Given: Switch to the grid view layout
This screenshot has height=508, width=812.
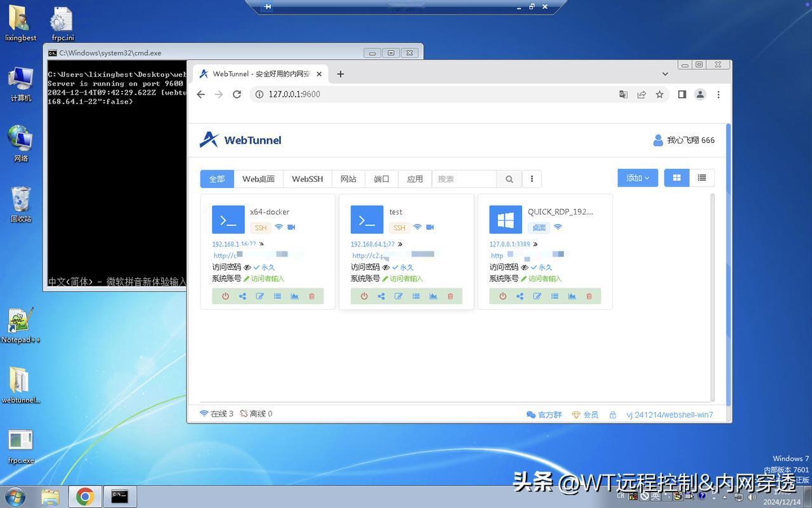Looking at the screenshot, I should tap(677, 178).
